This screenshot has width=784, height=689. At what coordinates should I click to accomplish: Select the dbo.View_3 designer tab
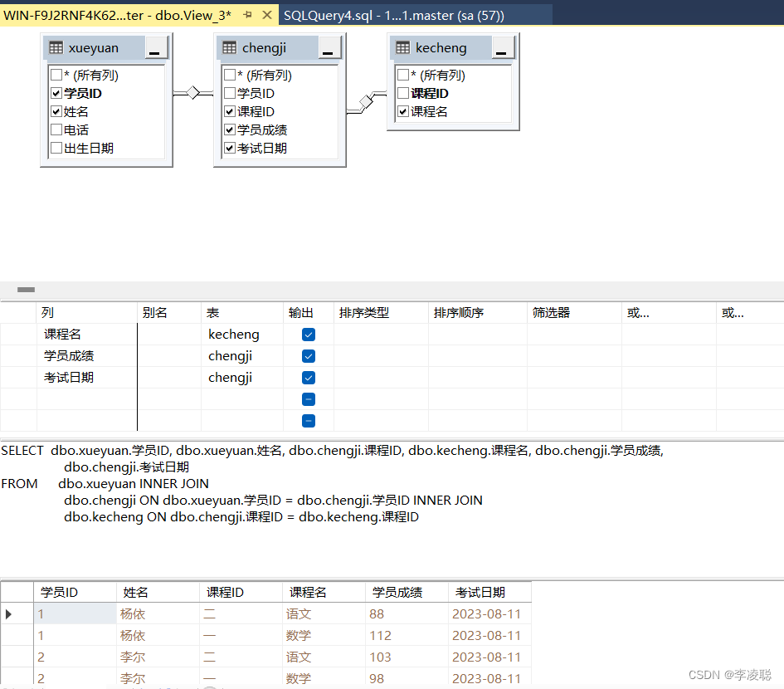coord(124,14)
